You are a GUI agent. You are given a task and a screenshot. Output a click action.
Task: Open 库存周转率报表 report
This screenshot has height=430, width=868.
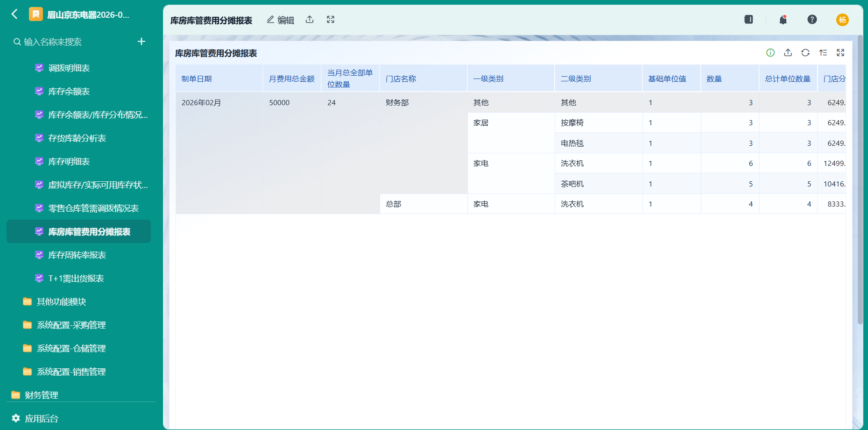click(78, 255)
